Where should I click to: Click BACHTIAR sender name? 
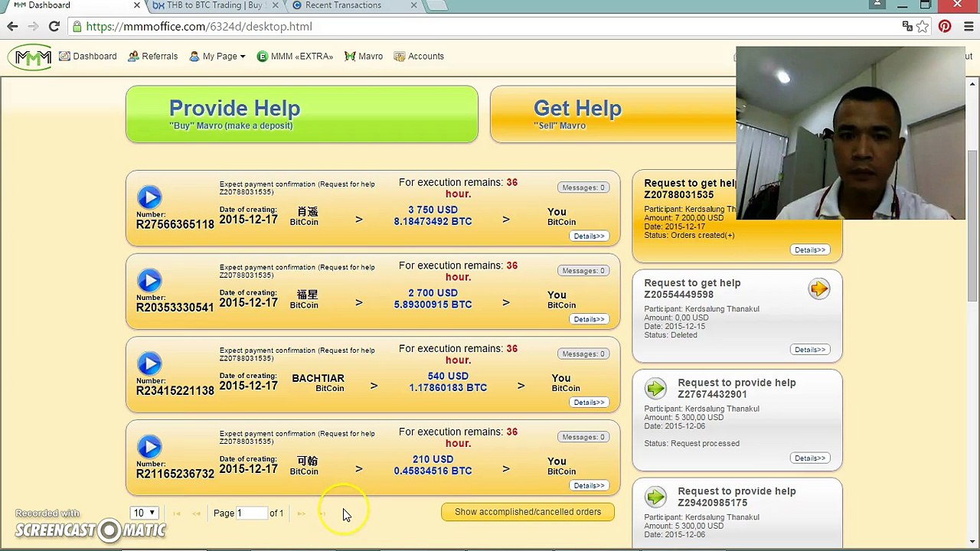point(318,378)
